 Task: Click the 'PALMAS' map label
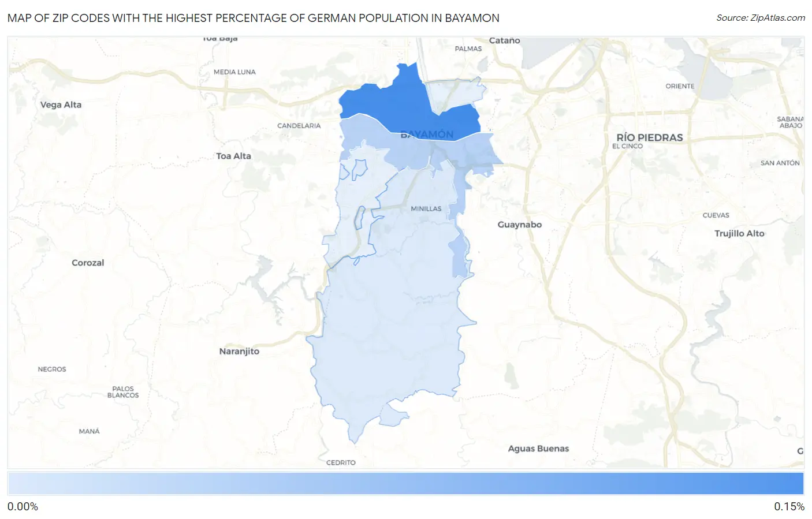click(468, 48)
